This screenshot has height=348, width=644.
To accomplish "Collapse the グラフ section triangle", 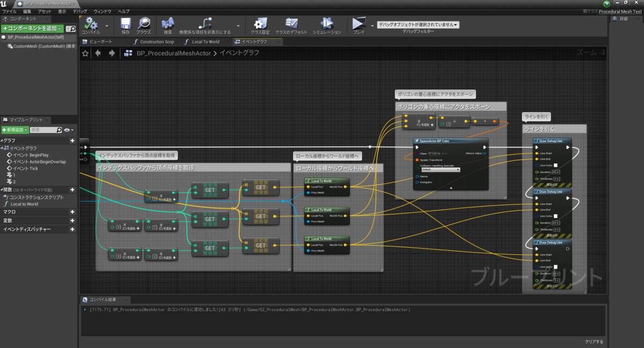I will [2, 140].
